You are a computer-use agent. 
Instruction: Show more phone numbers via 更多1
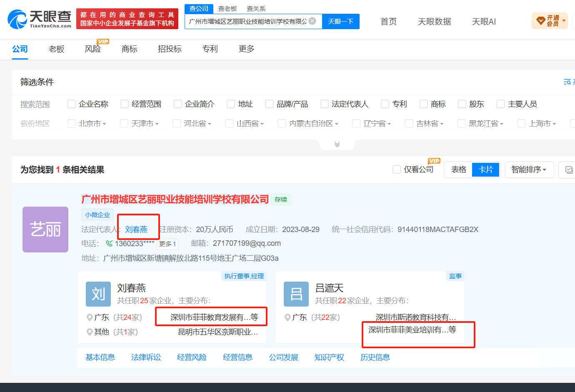tap(167, 244)
